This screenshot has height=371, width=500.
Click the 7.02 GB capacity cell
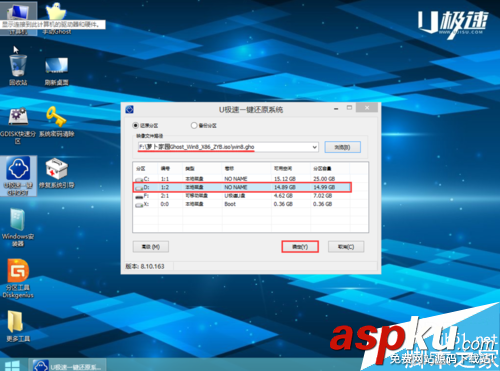point(322,196)
